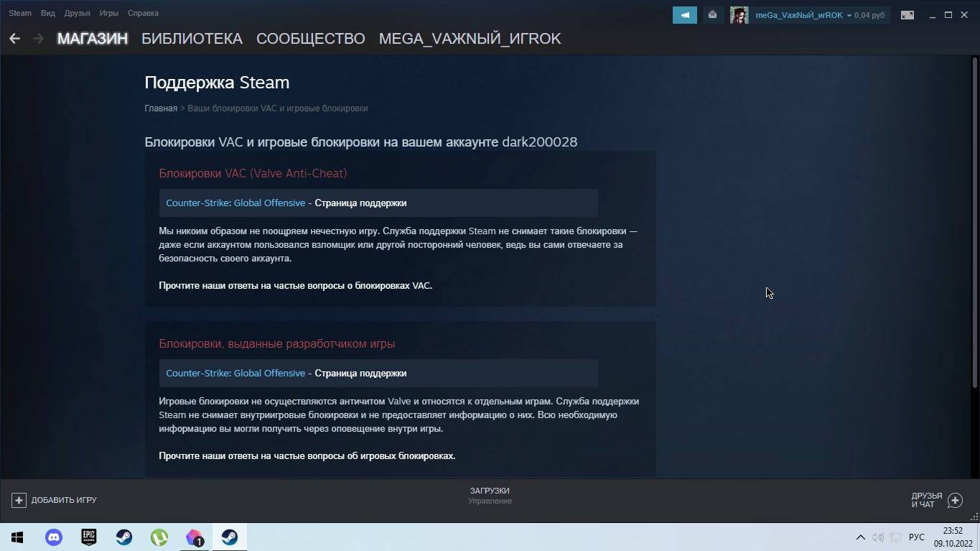Open the MEGA_VАЖNЫЙ_ИГROK profile tab

pyautogui.click(x=470, y=39)
